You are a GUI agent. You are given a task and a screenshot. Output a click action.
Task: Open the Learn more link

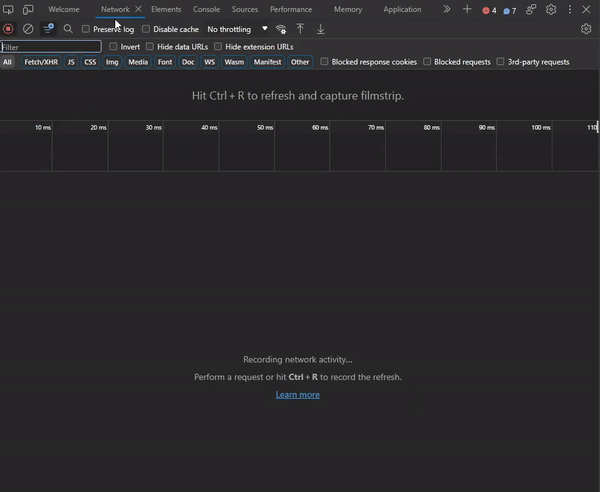click(x=298, y=394)
